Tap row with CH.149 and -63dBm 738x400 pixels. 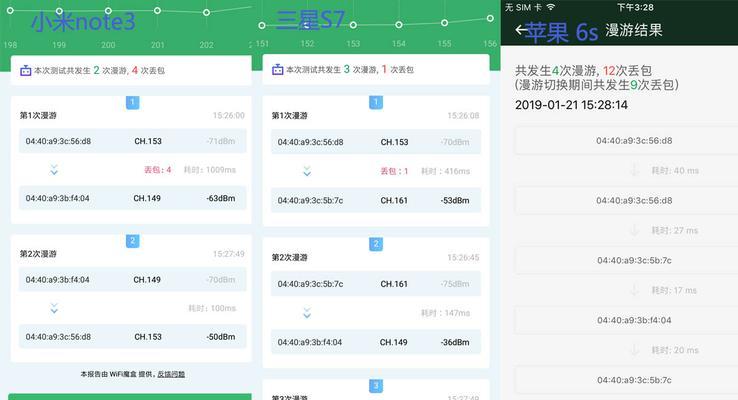click(x=133, y=198)
